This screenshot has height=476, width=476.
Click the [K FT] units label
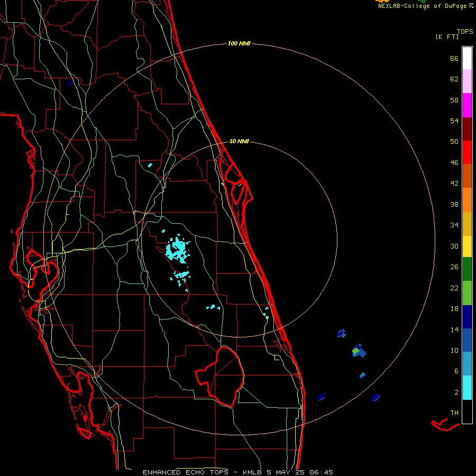pyautogui.click(x=447, y=37)
